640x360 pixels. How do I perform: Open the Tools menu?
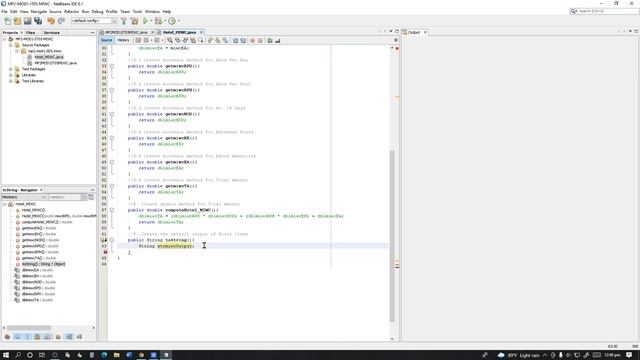coord(137,11)
